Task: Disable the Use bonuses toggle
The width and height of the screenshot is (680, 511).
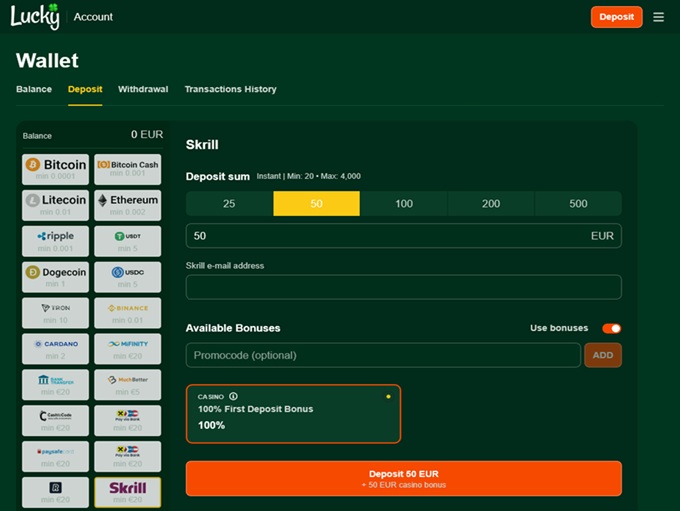Action: pyautogui.click(x=611, y=328)
